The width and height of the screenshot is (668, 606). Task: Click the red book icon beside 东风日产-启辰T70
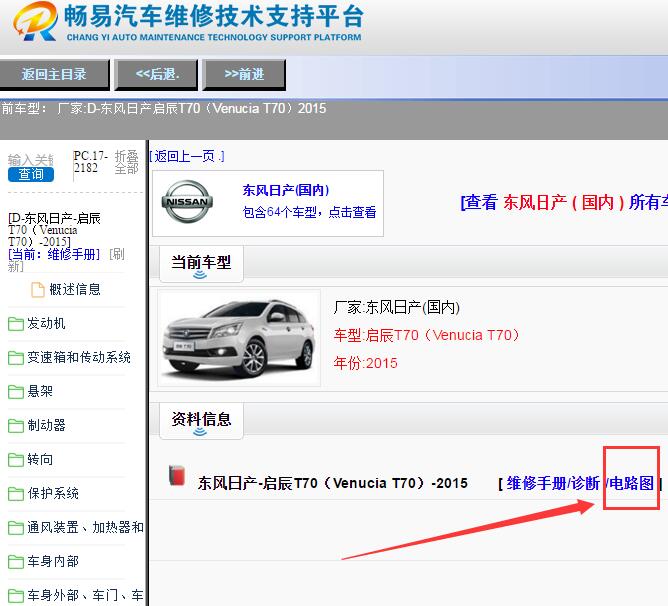[x=177, y=476]
